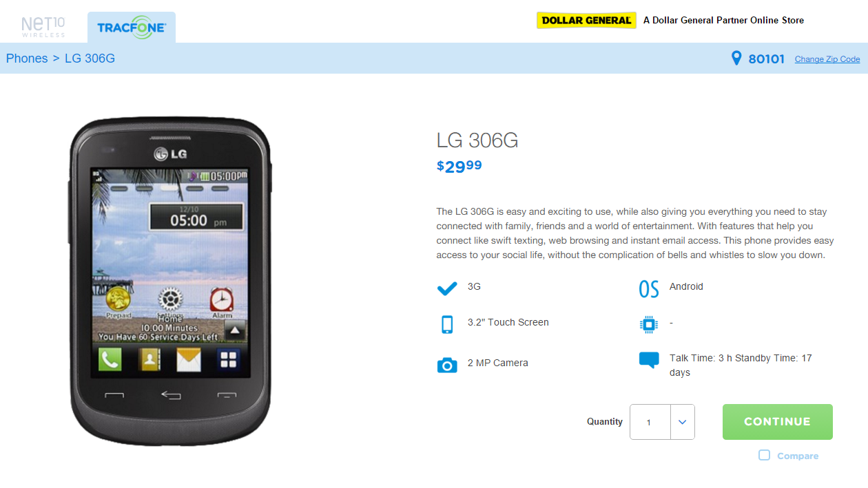This screenshot has height=488, width=868.
Task: Click the OS Android icon
Action: point(649,289)
